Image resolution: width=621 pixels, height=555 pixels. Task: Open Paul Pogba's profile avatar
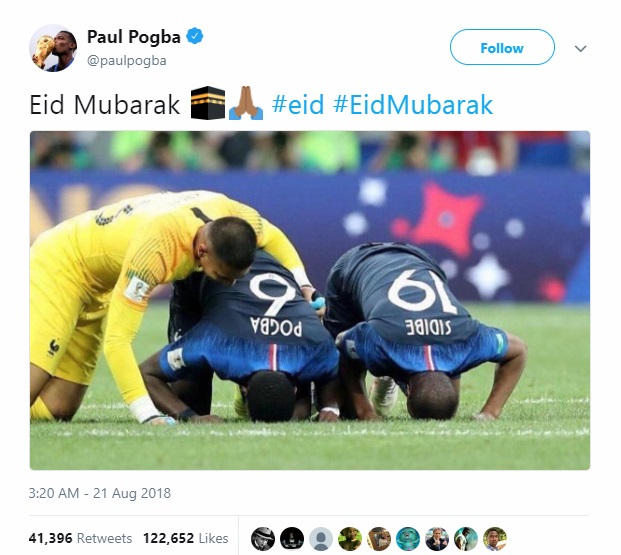coord(53,48)
